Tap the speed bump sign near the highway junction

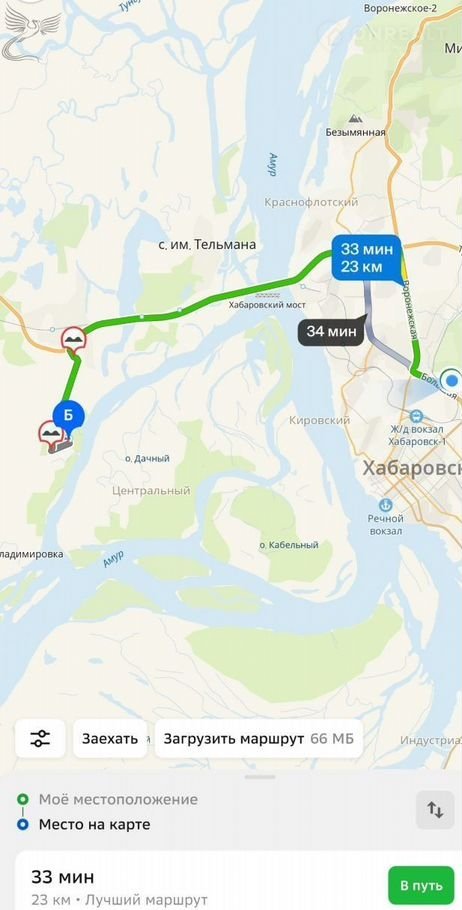(74, 340)
